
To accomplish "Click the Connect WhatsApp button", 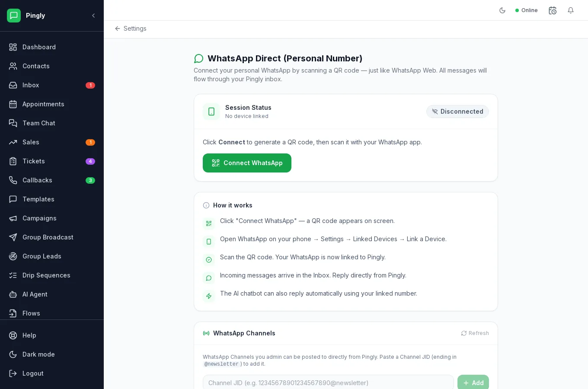I will point(247,163).
